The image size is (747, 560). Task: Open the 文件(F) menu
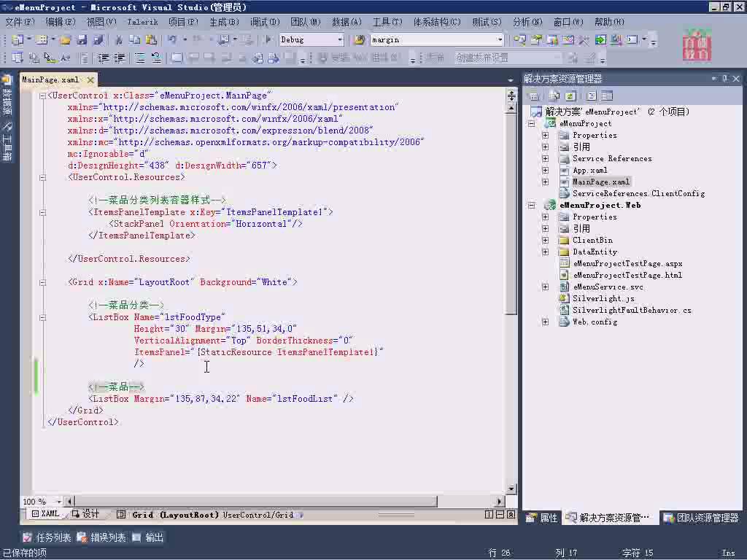20,22
